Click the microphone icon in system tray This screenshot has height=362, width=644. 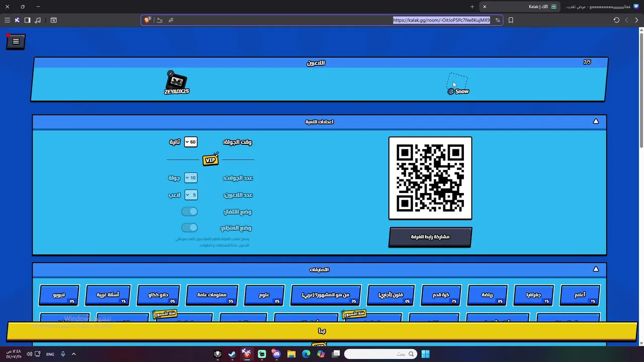pos(63,354)
